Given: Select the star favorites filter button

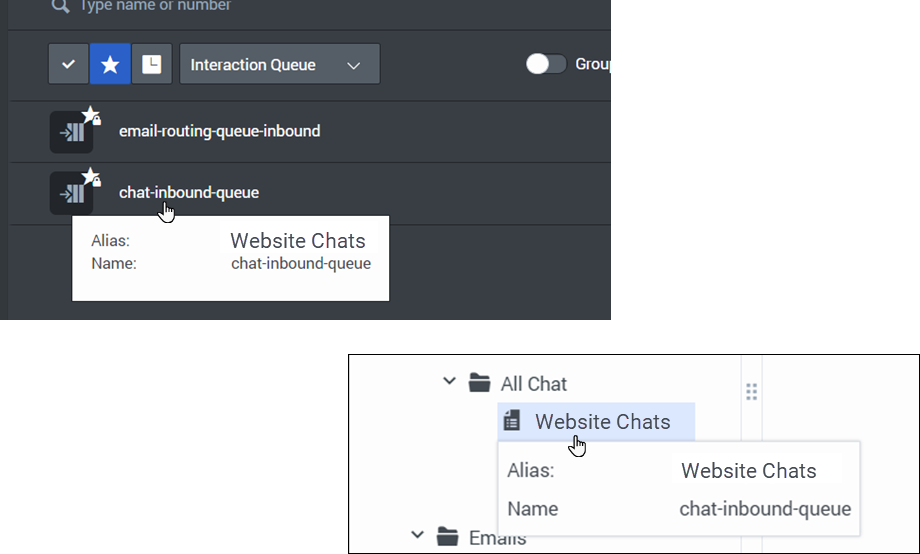Looking at the screenshot, I should point(110,64).
